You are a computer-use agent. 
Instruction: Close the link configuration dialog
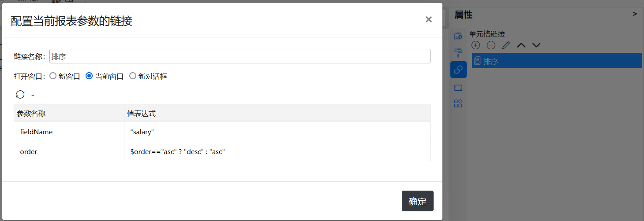(x=428, y=19)
